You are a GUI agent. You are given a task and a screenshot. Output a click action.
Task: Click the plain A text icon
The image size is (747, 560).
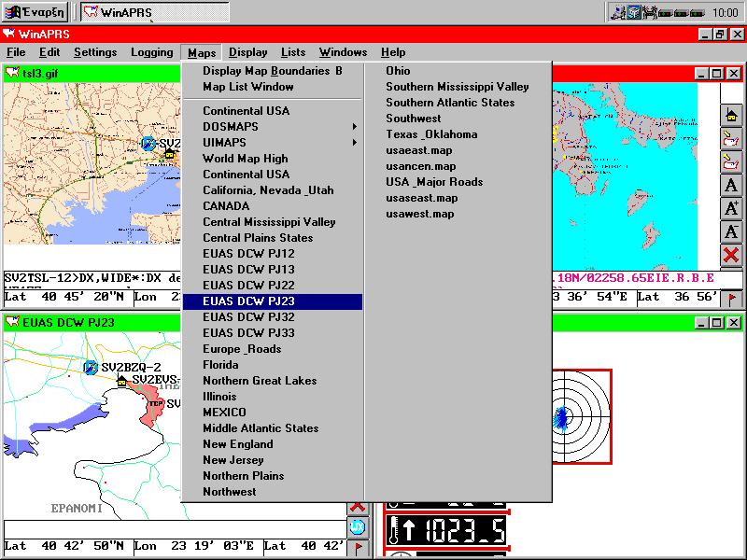pyautogui.click(x=731, y=185)
